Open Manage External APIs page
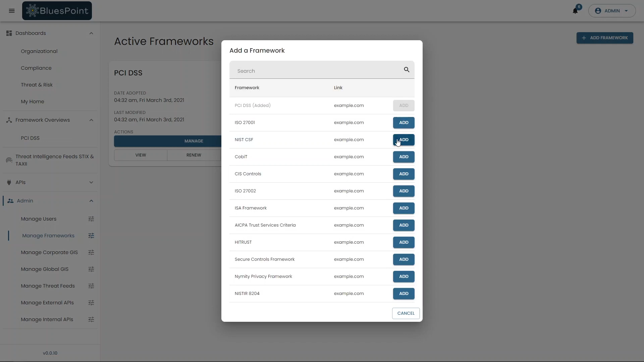 pos(47,303)
